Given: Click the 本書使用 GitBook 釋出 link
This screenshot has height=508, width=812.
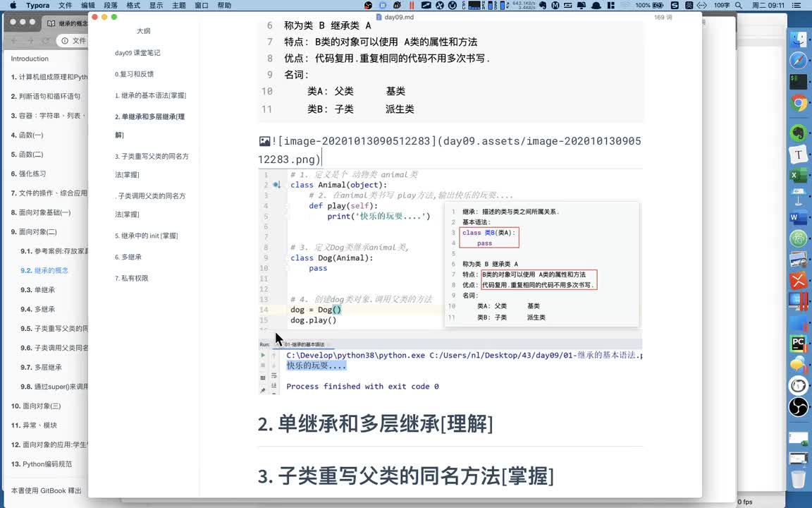Looking at the screenshot, I should click(x=46, y=491).
